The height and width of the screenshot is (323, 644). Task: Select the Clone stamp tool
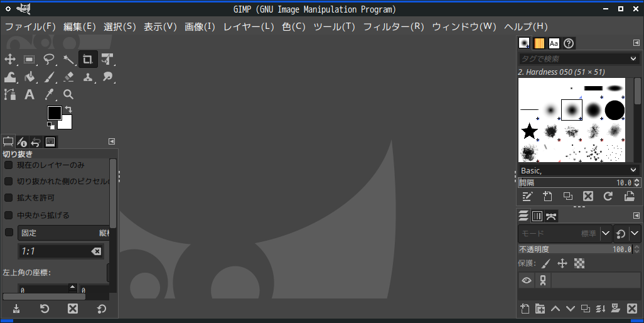(x=88, y=77)
